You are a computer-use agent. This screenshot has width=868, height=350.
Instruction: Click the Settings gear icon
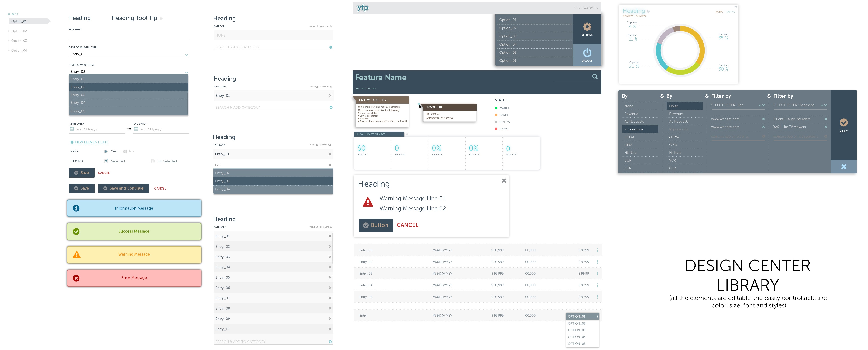[x=587, y=27]
